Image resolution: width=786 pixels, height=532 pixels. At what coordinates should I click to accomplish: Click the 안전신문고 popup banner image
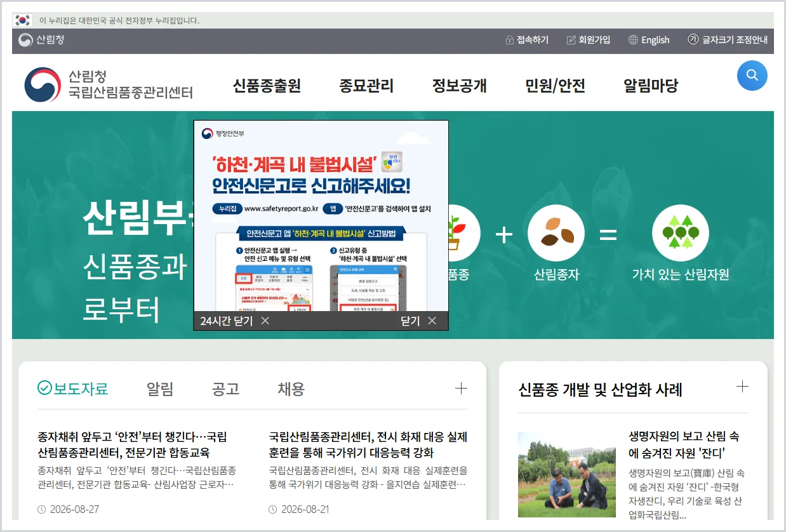click(x=321, y=216)
